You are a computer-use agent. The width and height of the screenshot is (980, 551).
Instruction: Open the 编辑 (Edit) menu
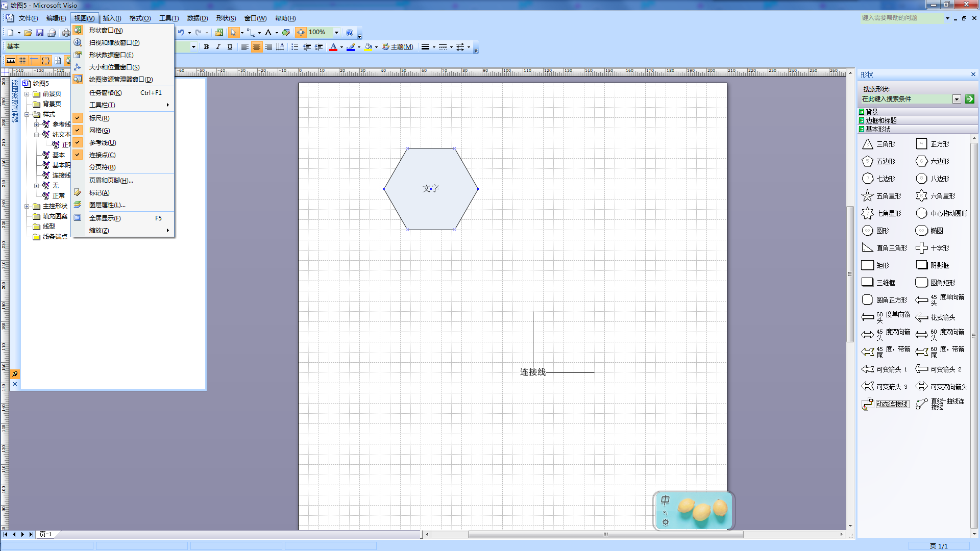[x=56, y=18]
